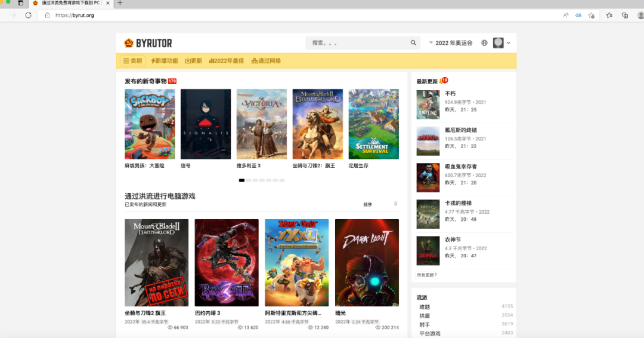Open the language globe icon
Screen dimensions: 644x338
pyautogui.click(x=484, y=43)
